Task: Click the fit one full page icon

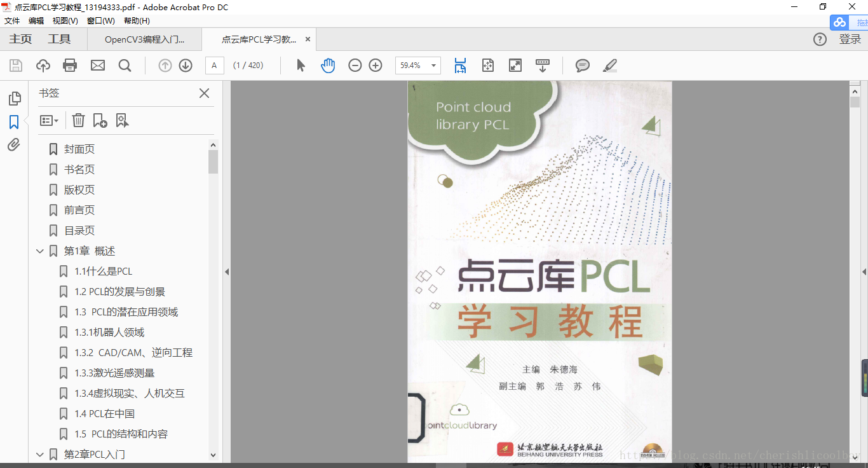Action: [x=488, y=65]
